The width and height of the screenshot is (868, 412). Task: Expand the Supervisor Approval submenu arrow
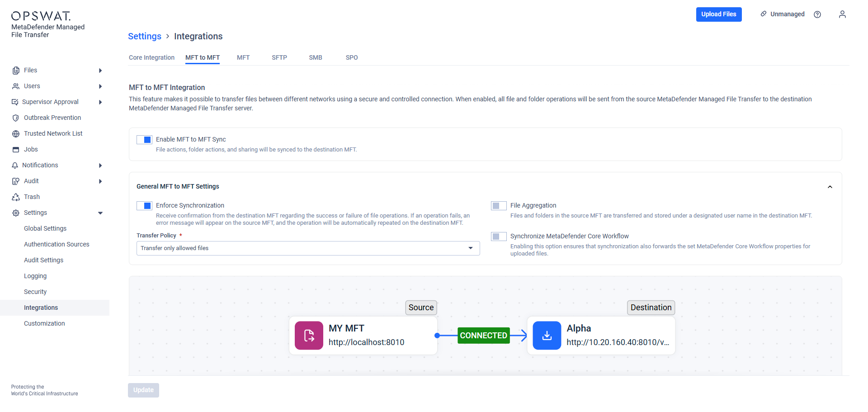pos(100,102)
